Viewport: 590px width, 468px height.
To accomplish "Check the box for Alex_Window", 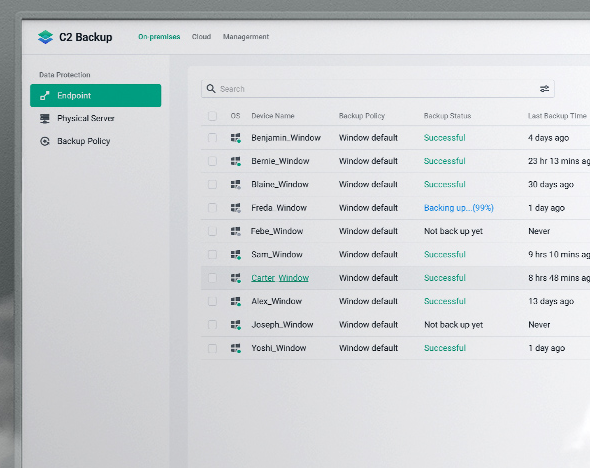I will point(212,301).
